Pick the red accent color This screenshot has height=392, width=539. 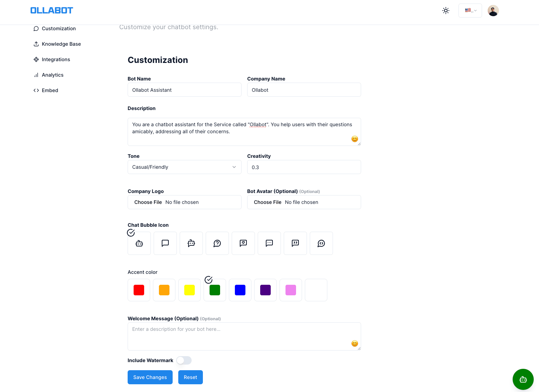[x=139, y=290]
